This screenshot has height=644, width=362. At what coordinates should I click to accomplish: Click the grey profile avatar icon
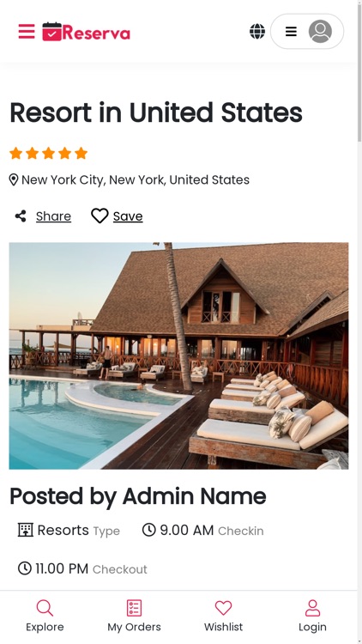320,31
